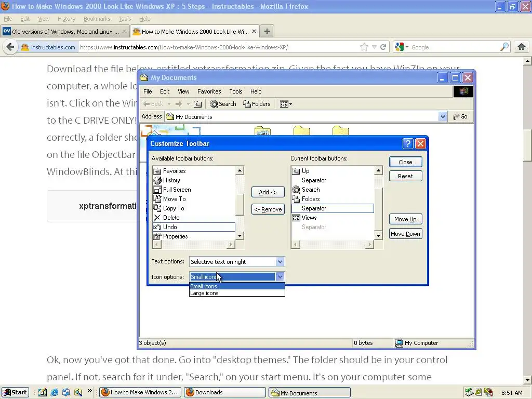532x399 pixels.
Task: Choose Small icons from the list
Action: click(237, 286)
